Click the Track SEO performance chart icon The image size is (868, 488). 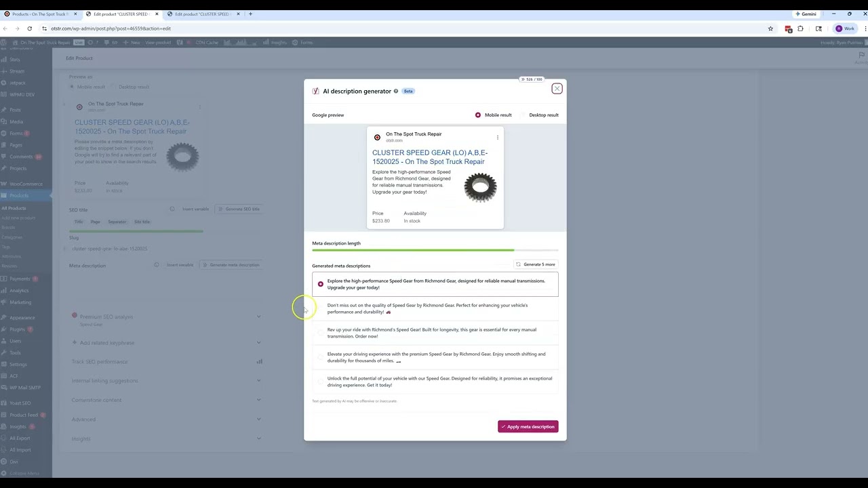coord(259,361)
